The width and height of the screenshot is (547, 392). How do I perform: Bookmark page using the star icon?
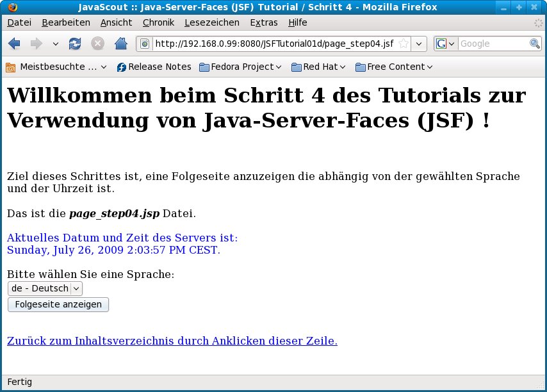point(403,44)
